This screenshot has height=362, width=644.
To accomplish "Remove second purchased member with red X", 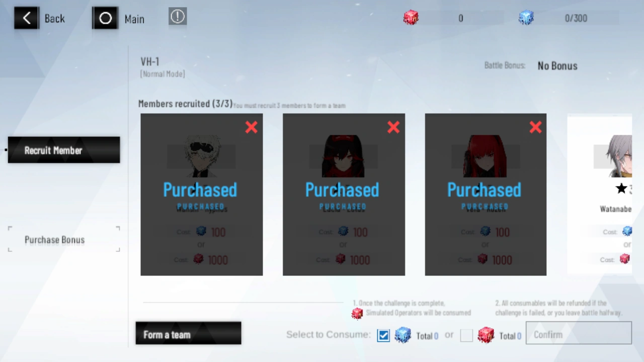I will [393, 127].
